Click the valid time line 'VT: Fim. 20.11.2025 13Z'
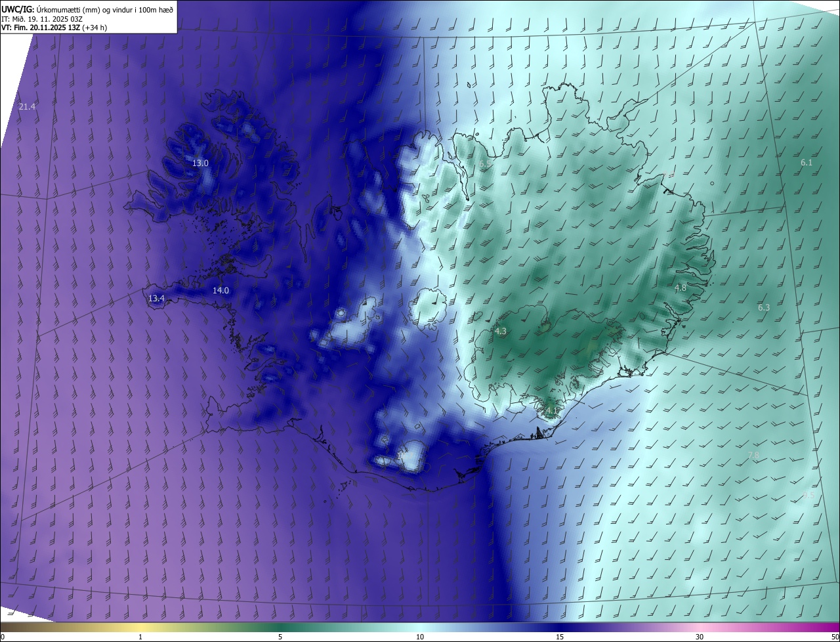The width and height of the screenshot is (840, 642). point(41,28)
